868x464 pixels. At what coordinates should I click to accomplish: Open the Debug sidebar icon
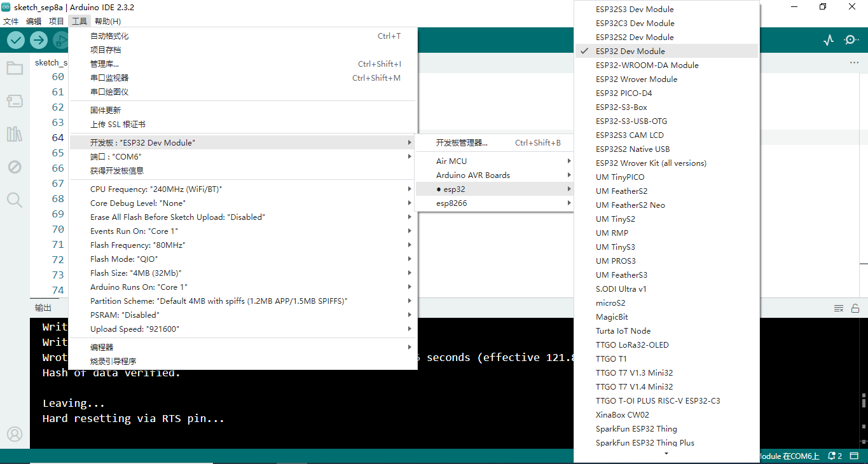coord(15,167)
